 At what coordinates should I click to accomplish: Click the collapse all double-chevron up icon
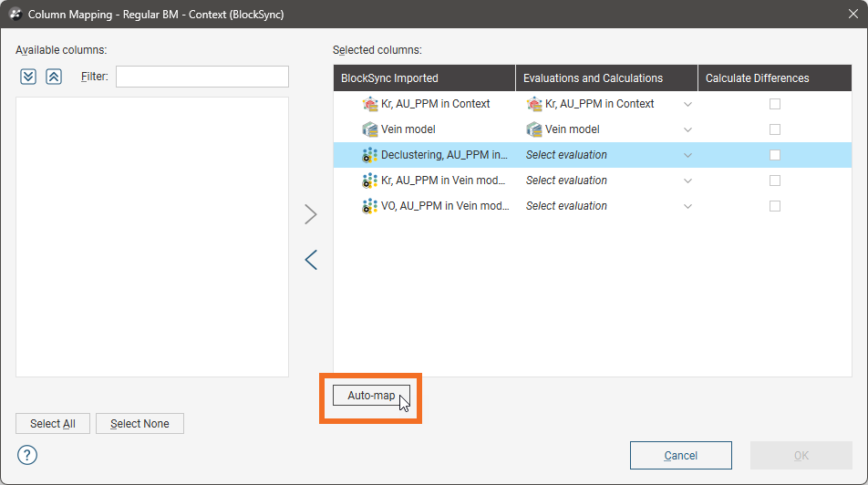click(x=54, y=77)
